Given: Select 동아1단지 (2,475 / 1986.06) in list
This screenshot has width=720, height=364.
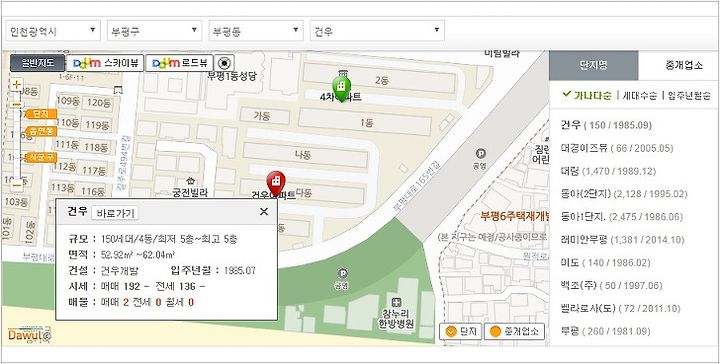Looking at the screenshot, I should (x=622, y=217).
